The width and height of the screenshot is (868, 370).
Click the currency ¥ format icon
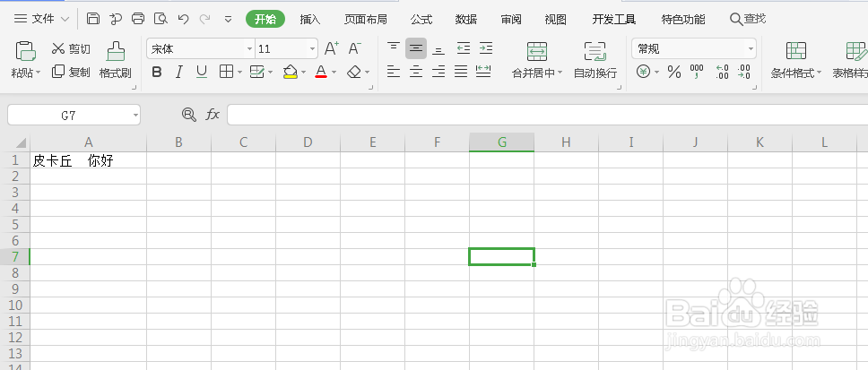tap(643, 72)
